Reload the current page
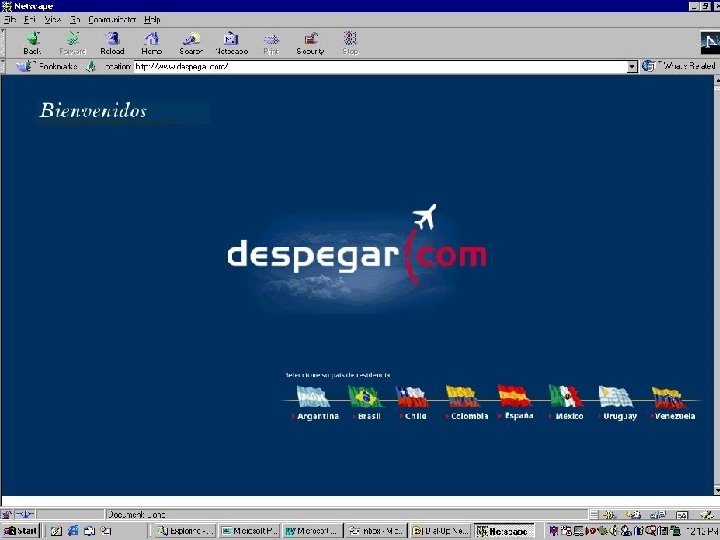The image size is (720, 540). (x=112, y=43)
